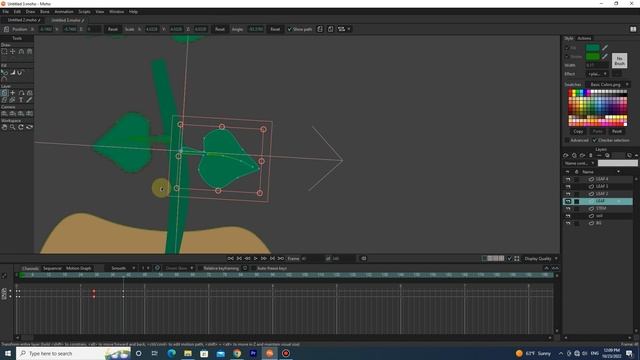Switch to the Sequencer tab
Screen dimensions: 640x360
[52, 268]
